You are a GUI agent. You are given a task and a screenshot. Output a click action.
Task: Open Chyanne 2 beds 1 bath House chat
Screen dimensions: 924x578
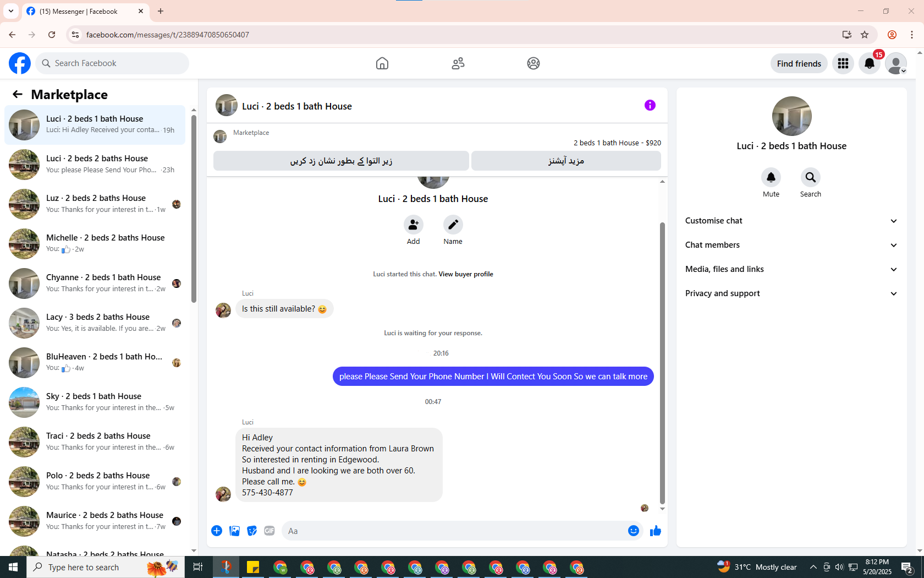[95, 283]
